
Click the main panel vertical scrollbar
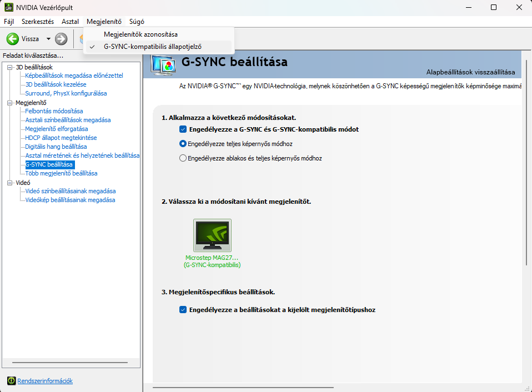[x=526, y=163]
